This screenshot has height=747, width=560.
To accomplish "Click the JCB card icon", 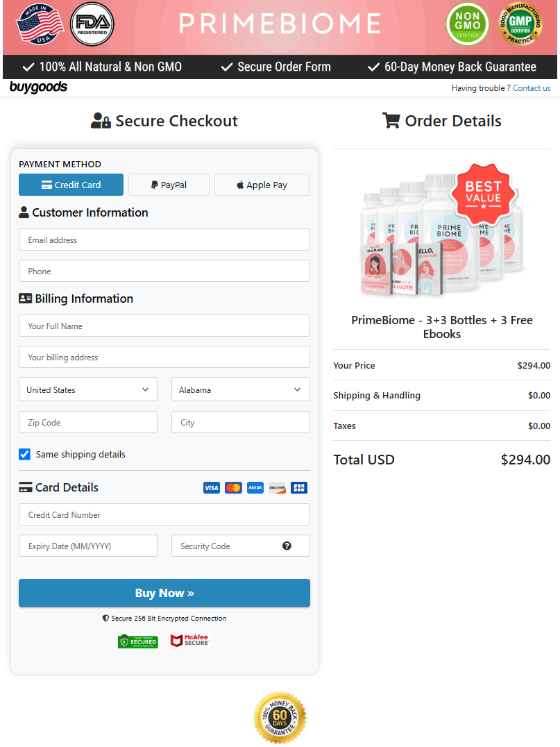I will pyautogui.click(x=299, y=488).
